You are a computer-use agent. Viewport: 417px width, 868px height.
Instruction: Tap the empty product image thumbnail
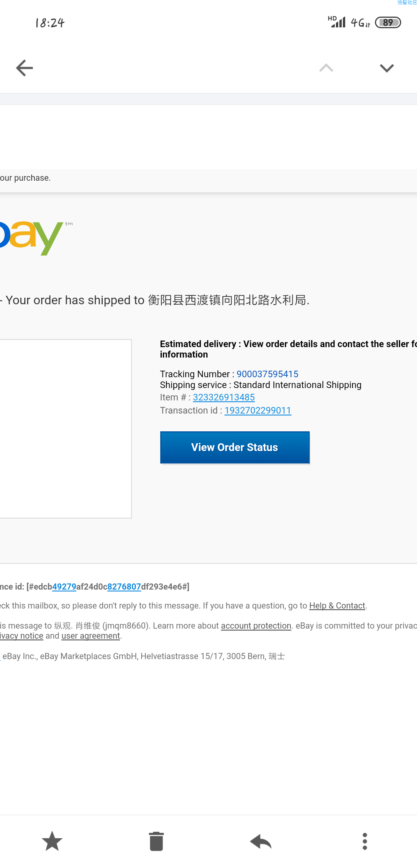(x=66, y=429)
